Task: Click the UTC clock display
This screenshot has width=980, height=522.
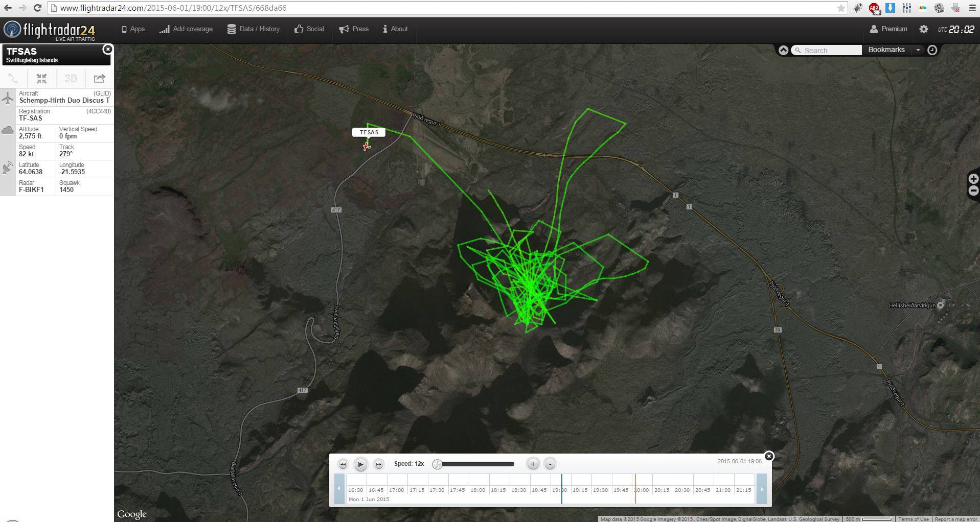Action: [956, 30]
